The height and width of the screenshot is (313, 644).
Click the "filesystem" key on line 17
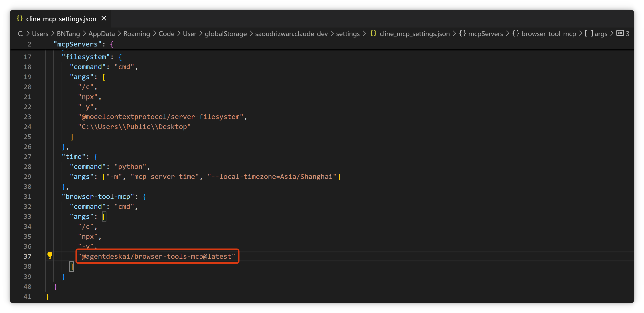tap(85, 57)
